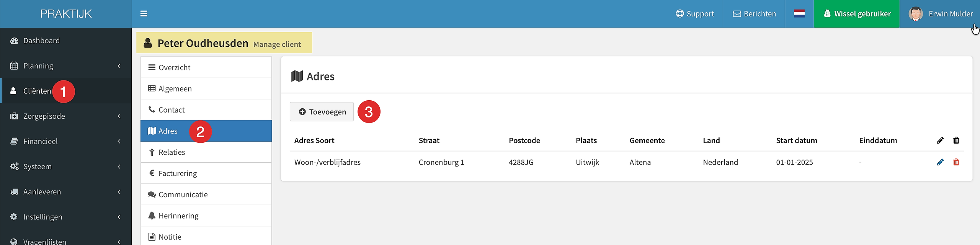Open the Contact client tab
980x245 pixels.
206,110
